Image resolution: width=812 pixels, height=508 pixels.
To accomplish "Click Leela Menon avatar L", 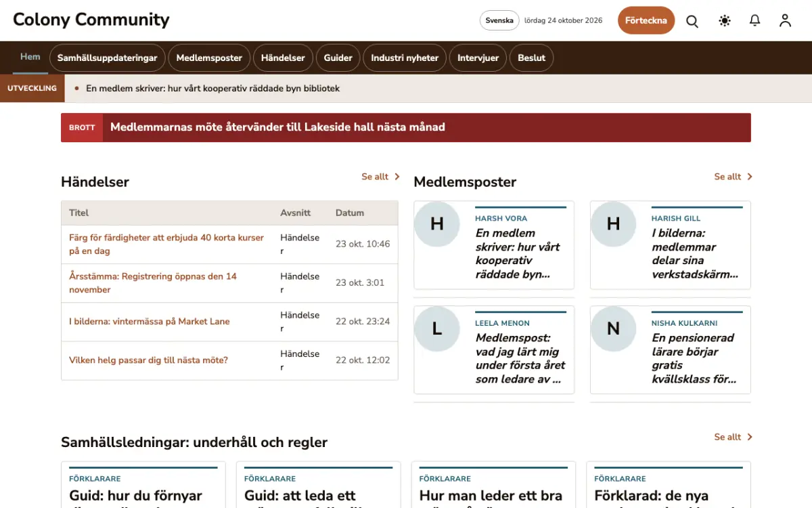I will [x=437, y=329].
